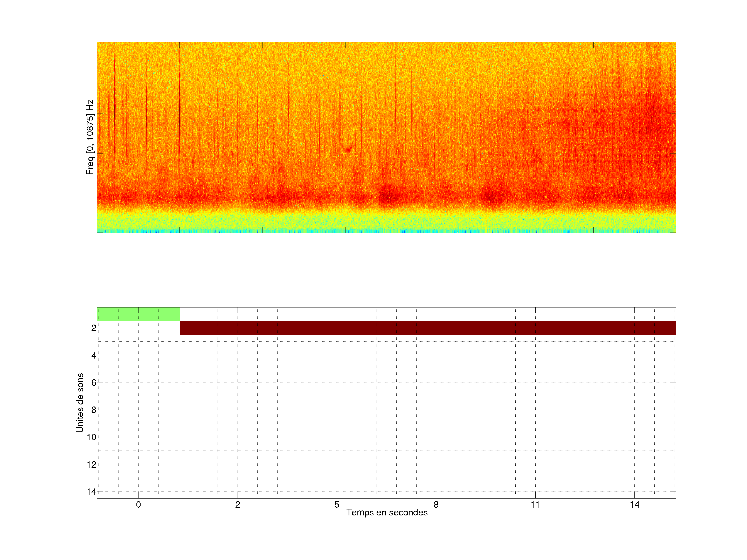This screenshot has width=747, height=560.
Task: Click y-axis tick label 6
Action: pyautogui.click(x=94, y=383)
